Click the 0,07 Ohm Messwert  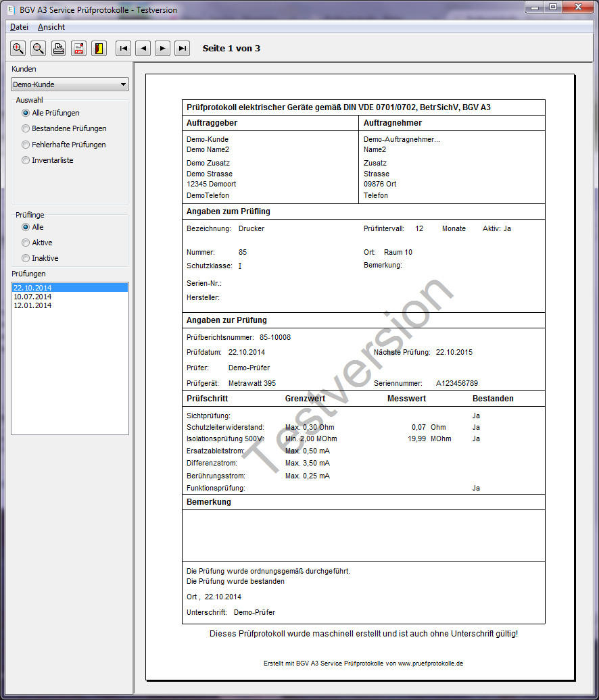pyautogui.click(x=429, y=427)
